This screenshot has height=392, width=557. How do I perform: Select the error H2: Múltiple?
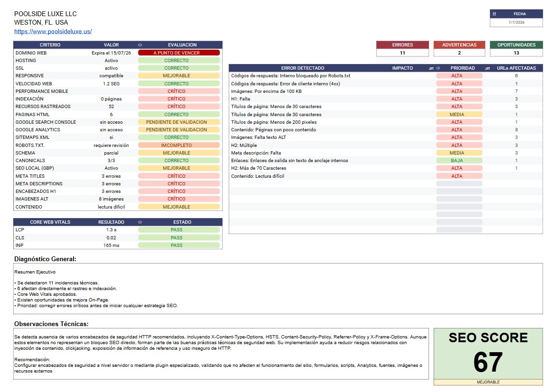pyautogui.click(x=244, y=146)
